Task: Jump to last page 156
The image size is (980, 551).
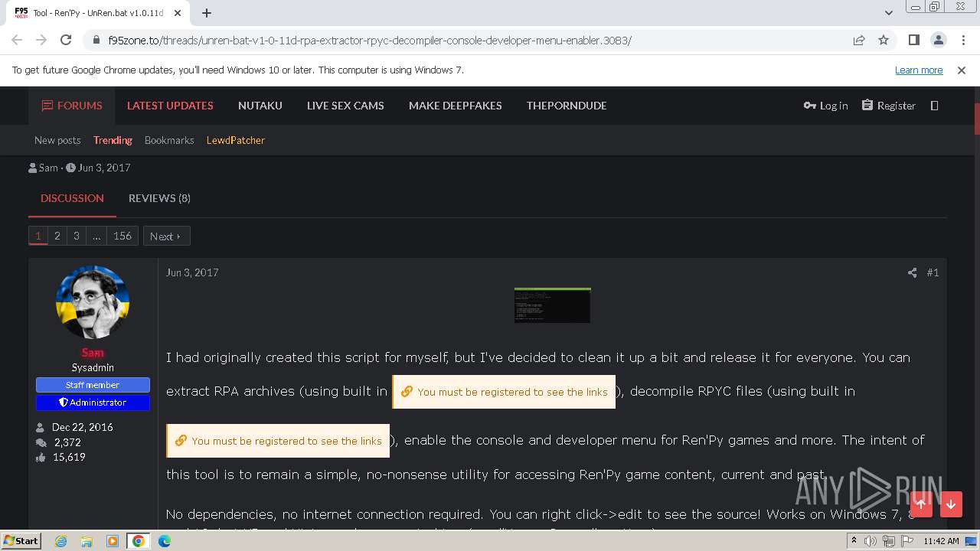Action: pyautogui.click(x=122, y=236)
